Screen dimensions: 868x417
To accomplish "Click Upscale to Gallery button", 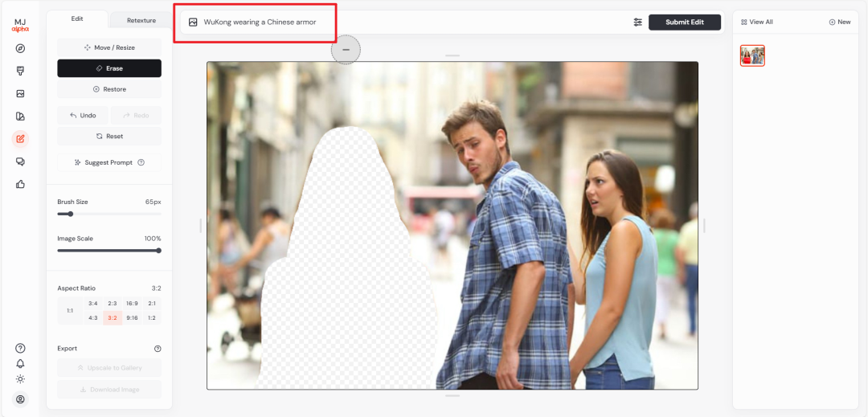I will (109, 368).
